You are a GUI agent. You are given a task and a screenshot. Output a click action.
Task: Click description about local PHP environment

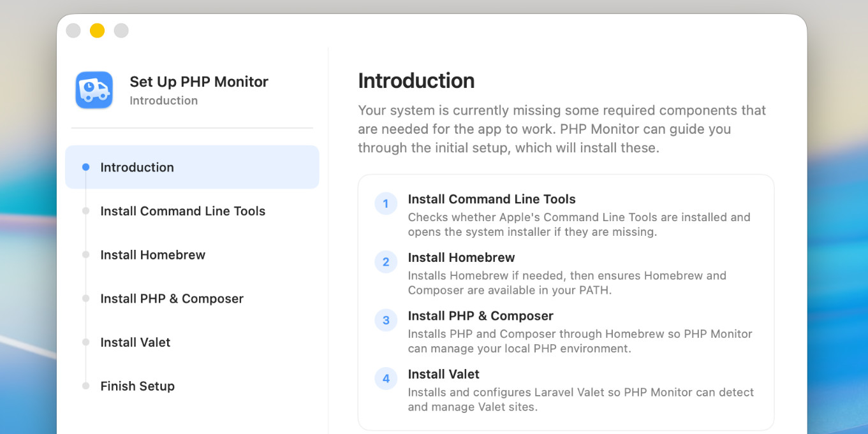(x=580, y=341)
